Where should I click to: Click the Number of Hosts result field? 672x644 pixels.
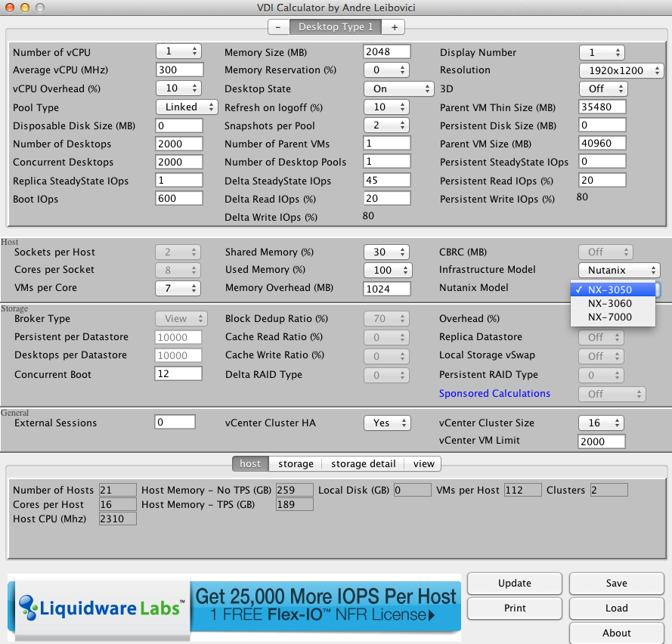[x=117, y=490]
